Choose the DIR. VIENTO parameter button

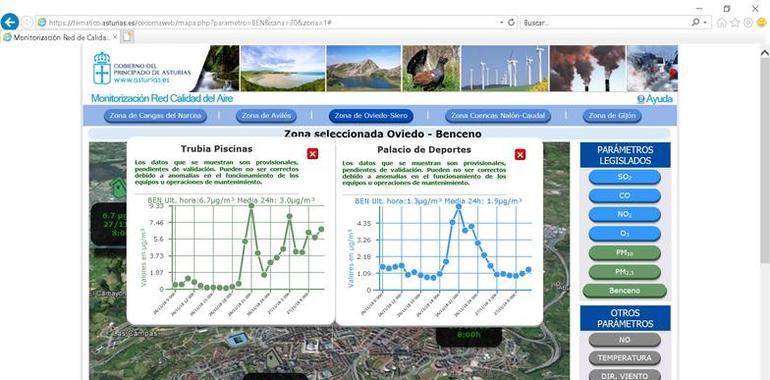(x=624, y=376)
